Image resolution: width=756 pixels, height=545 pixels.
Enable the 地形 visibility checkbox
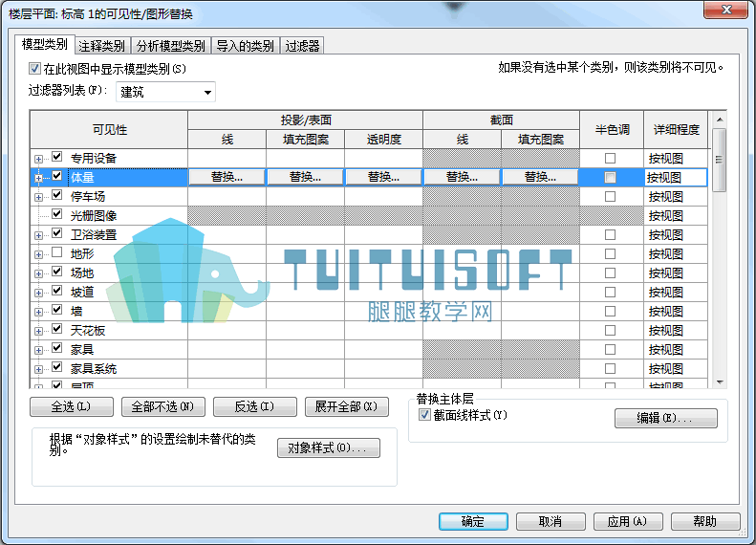[57, 252]
